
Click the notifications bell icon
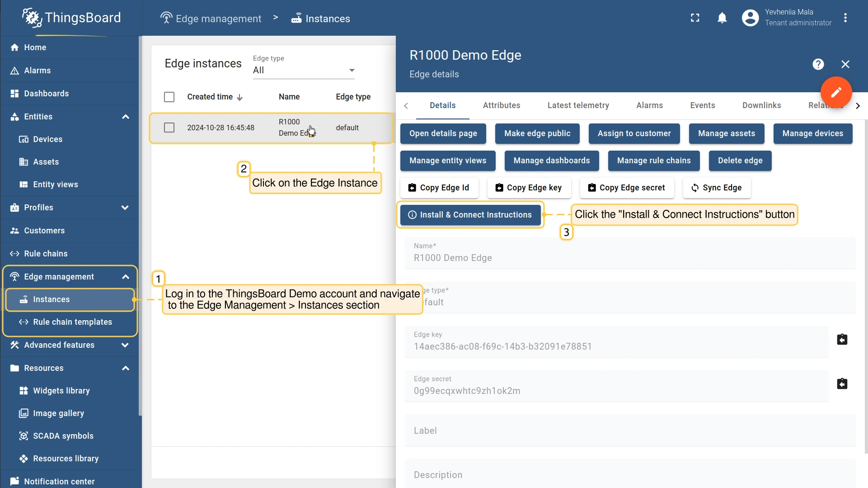722,18
